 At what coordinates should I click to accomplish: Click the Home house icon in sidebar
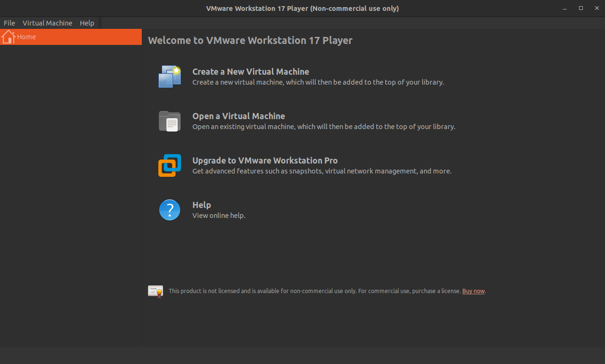pos(9,36)
